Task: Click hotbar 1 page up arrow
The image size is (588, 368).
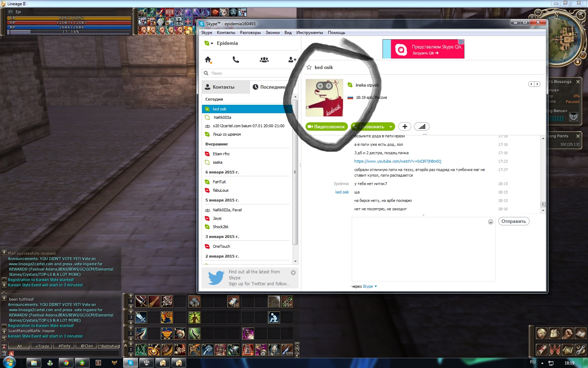Action: [131, 345]
